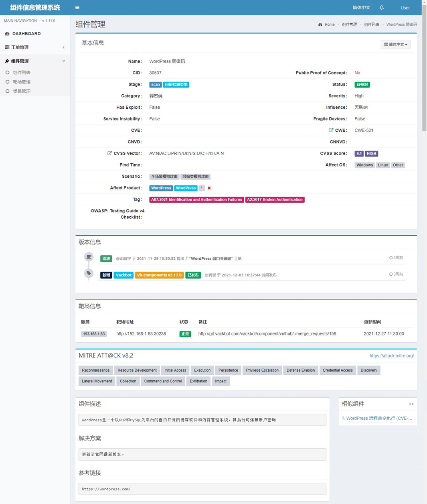Select the Initial Access ATT&CK tactic
427x504 pixels.
tap(175, 370)
